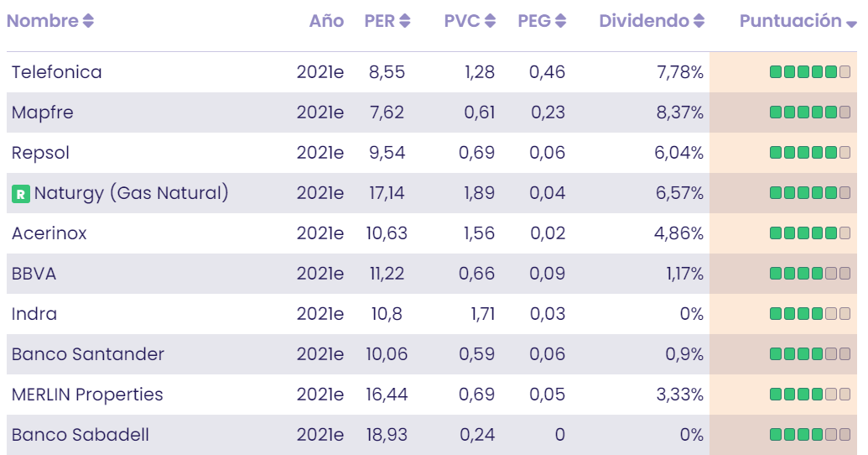
Task: Open Banco Santander's page
Action: (88, 354)
